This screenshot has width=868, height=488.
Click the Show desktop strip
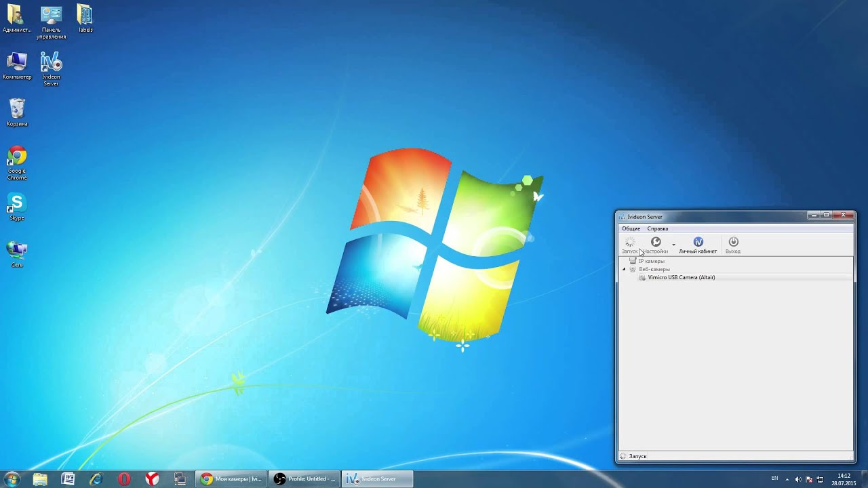865,479
